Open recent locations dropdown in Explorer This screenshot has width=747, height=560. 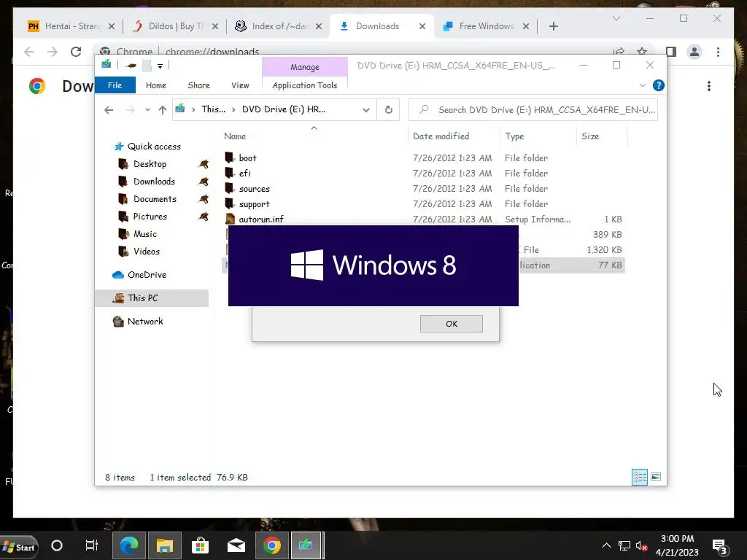click(147, 110)
